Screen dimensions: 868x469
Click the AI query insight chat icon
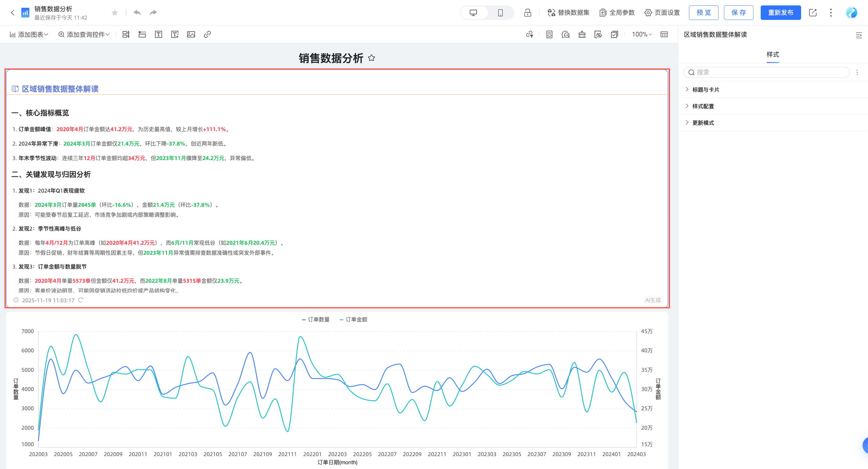566,34
